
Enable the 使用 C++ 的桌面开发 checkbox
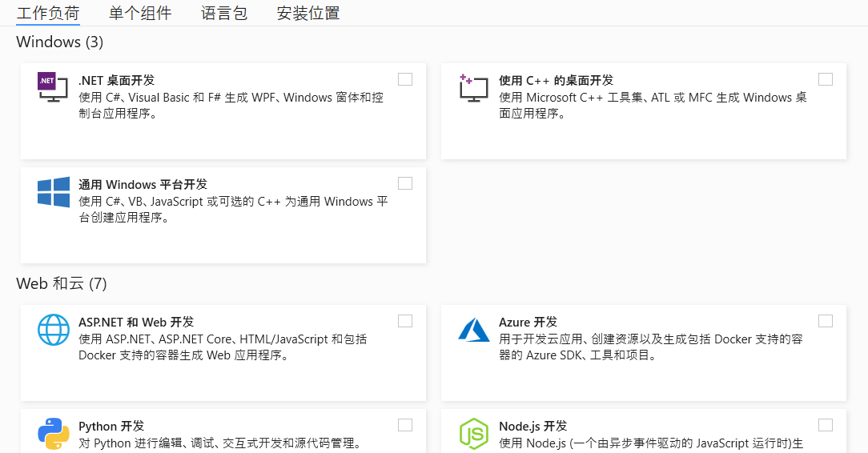click(x=826, y=80)
